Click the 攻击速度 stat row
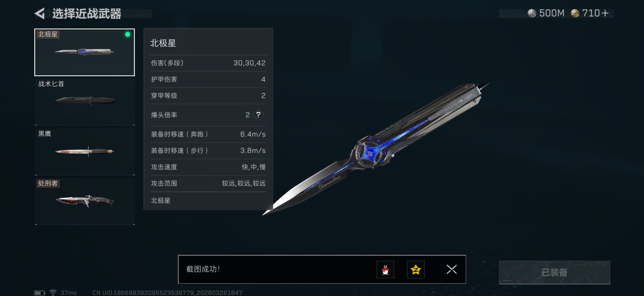Viewport: 644px width, 296px height. click(x=208, y=167)
